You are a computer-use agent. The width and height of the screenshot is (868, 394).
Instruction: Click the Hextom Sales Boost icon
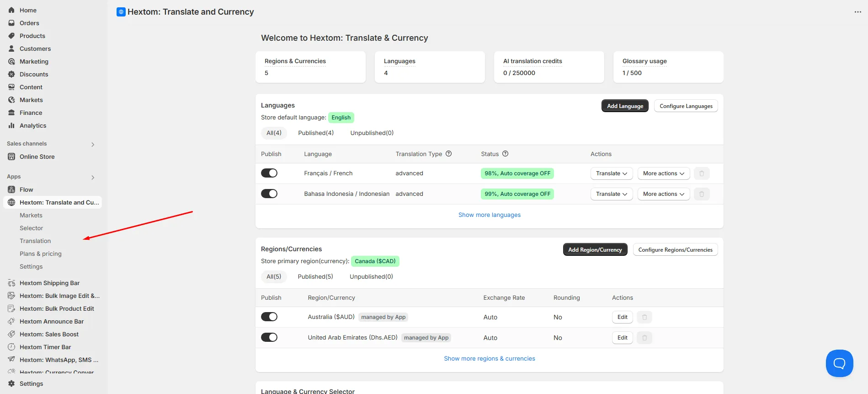(x=11, y=334)
